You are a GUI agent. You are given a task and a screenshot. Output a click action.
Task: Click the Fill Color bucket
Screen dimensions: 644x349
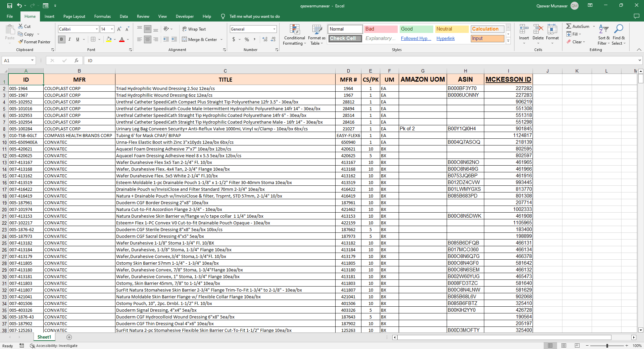109,39
